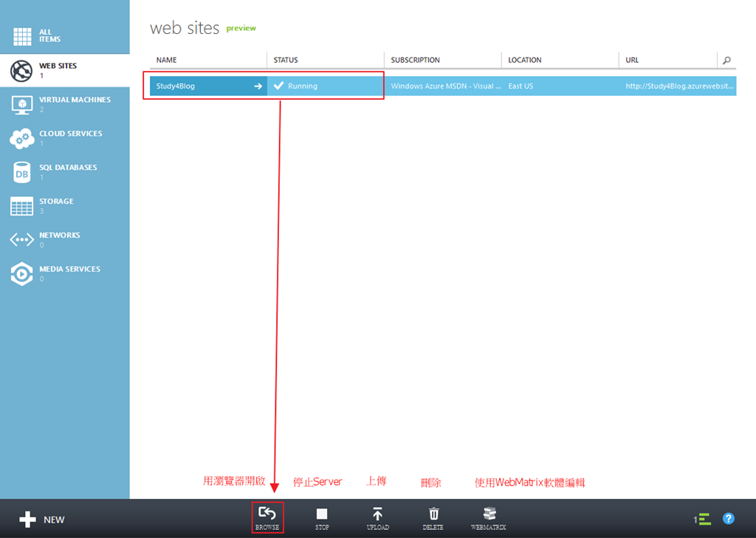Select the SQL DATABASES menu label
The height and width of the screenshot is (538, 756).
click(x=68, y=168)
